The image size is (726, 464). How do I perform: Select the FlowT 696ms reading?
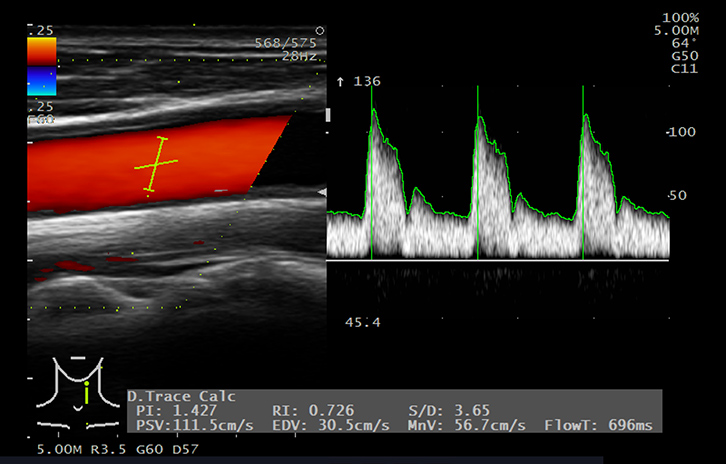[x=598, y=426]
